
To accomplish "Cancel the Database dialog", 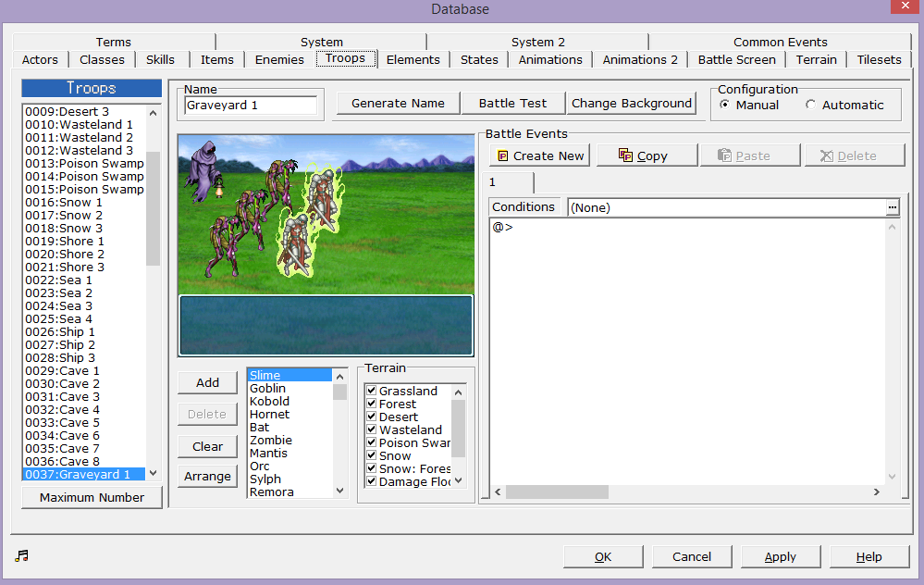I will [x=692, y=556].
